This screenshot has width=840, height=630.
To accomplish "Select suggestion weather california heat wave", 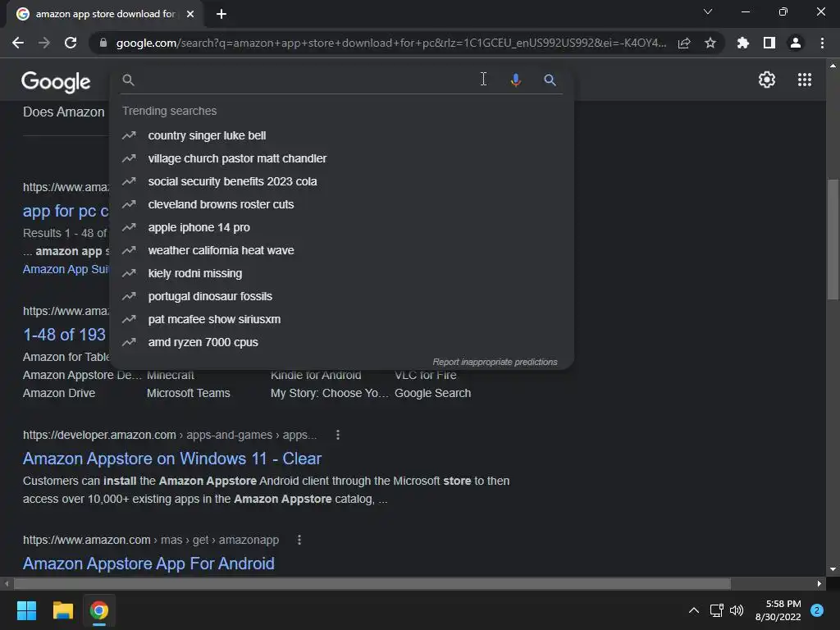I will click(x=342, y=251).
